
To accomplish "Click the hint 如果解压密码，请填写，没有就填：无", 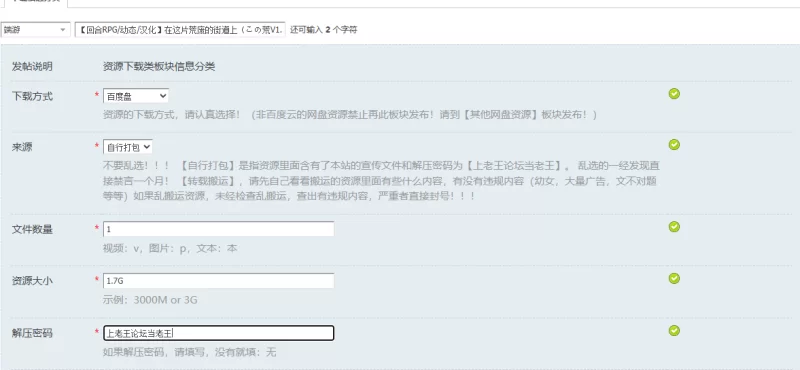I will [x=189, y=352].
